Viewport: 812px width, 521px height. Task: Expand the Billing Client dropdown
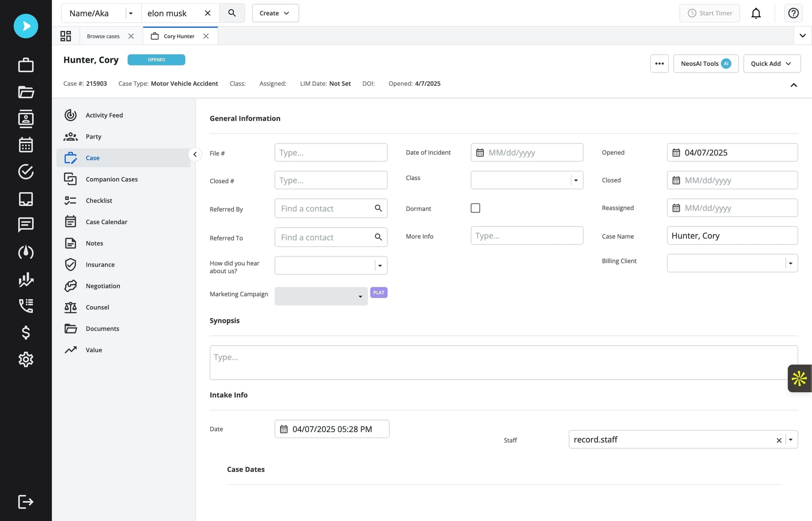coord(791,263)
